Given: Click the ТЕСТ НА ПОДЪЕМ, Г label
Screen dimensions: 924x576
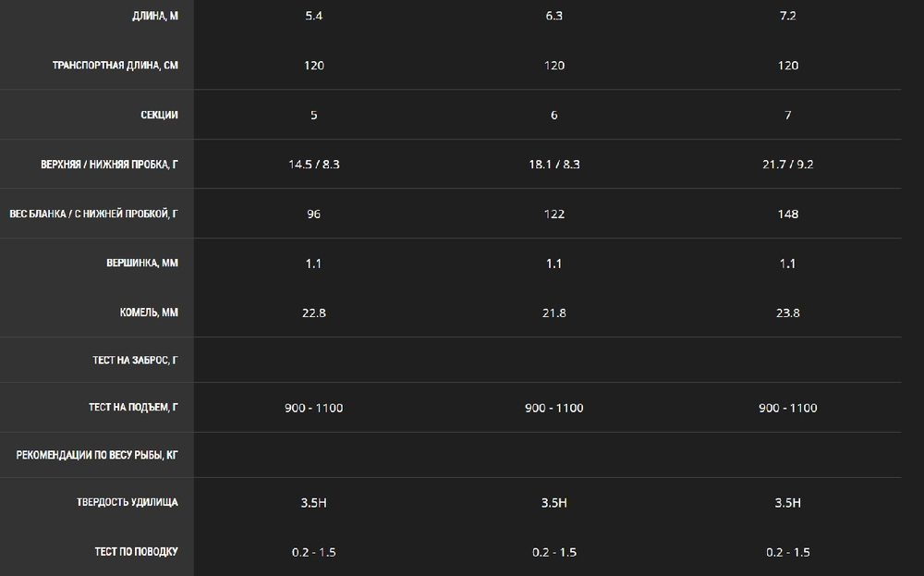Looking at the screenshot, I should [x=133, y=408].
